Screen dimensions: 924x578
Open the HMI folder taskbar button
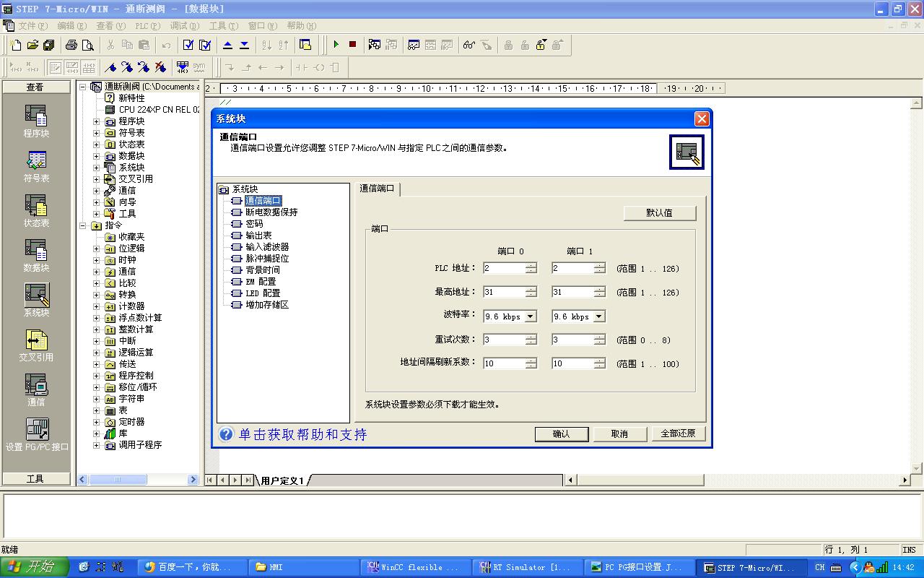[x=302, y=567]
